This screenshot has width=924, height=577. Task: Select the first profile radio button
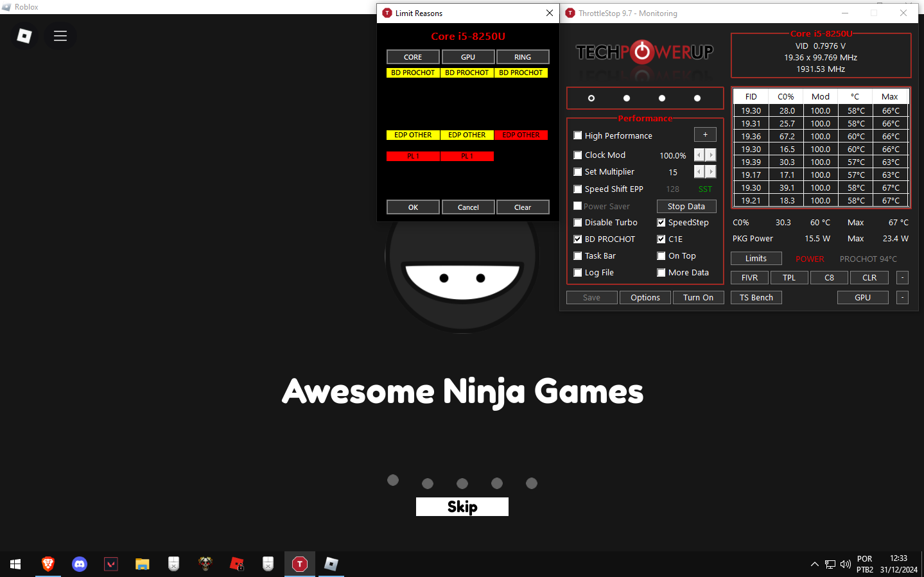tap(591, 98)
